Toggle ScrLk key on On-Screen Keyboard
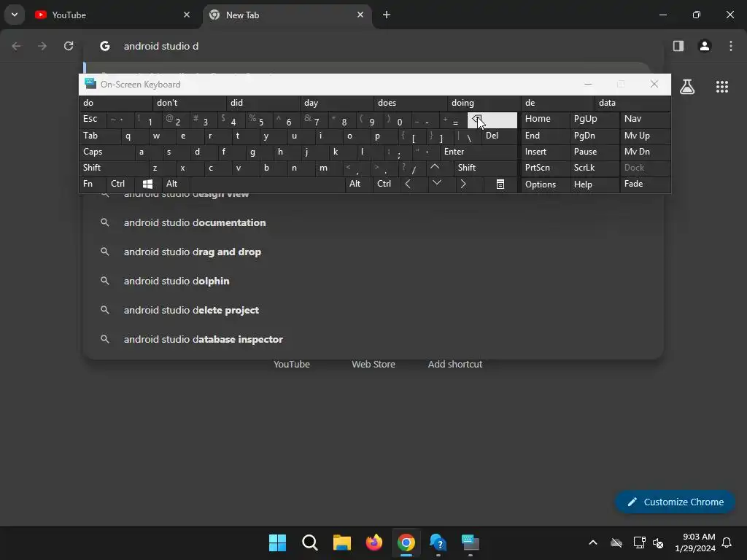The width and height of the screenshot is (747, 560). pyautogui.click(x=594, y=168)
